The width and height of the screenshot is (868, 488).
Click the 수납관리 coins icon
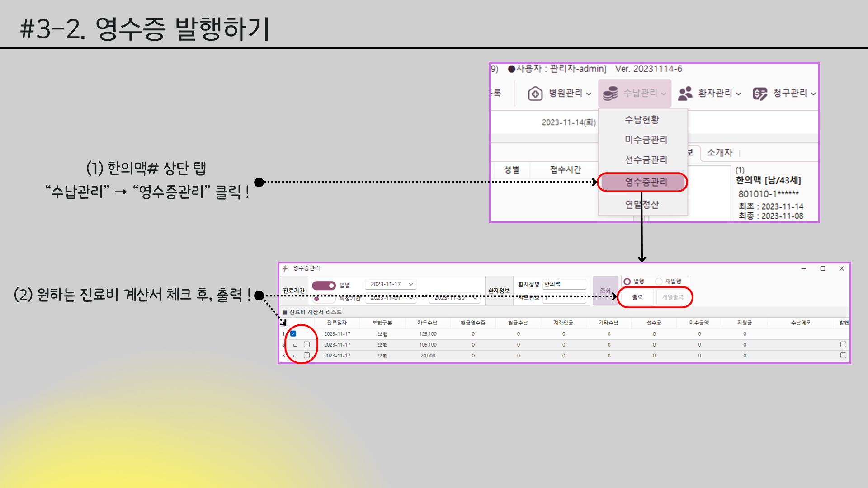(x=610, y=94)
